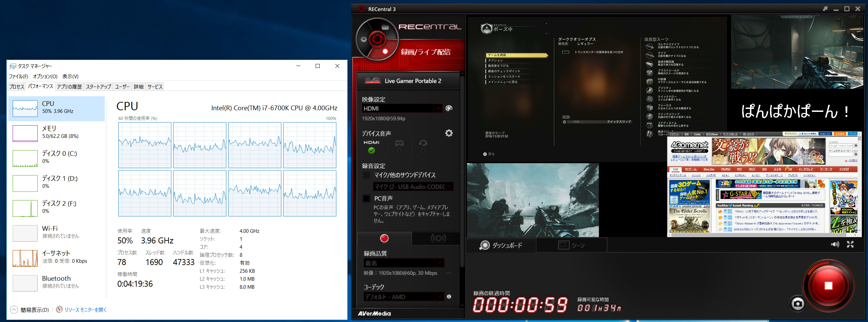Open RECentral settings gear on the dial

(364, 39)
